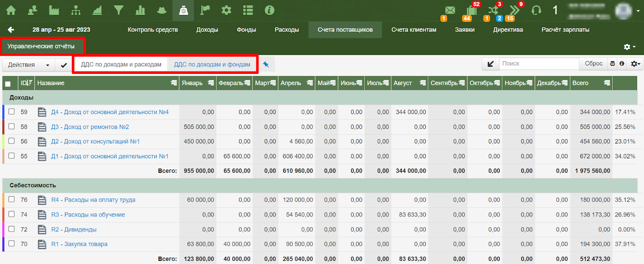
Task: Check the row with ID 55
Action: [x=12, y=156]
